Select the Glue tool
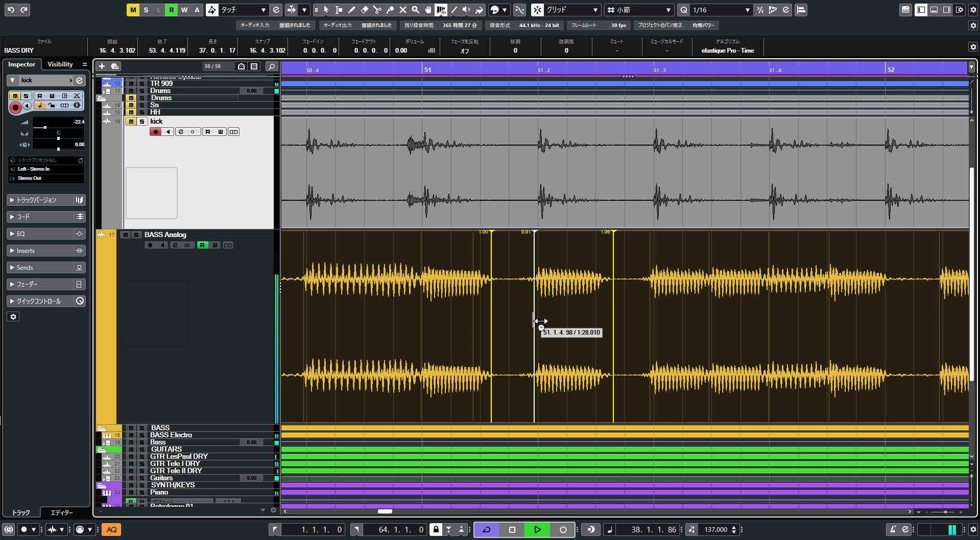This screenshot has width=980, height=540. click(x=390, y=10)
